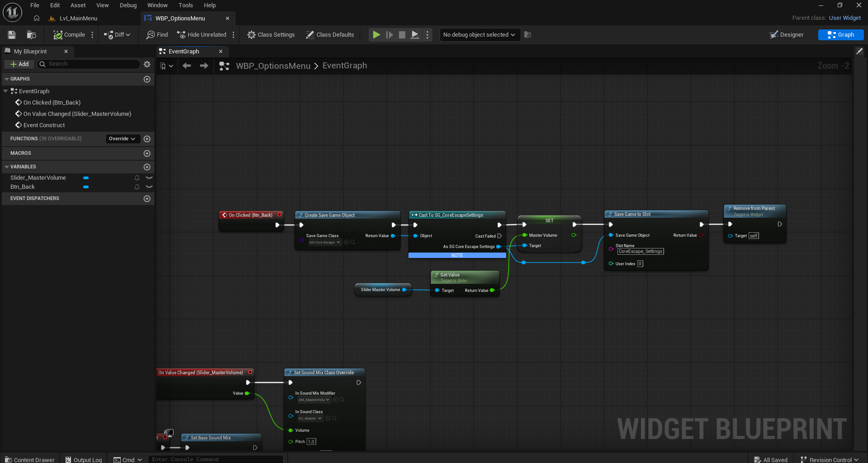This screenshot has height=463, width=868.
Task: Navigate back in graph history
Action: pos(186,66)
